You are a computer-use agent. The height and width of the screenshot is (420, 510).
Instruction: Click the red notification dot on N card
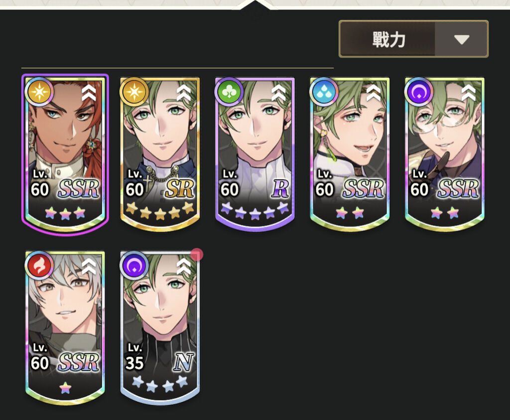[x=196, y=255]
